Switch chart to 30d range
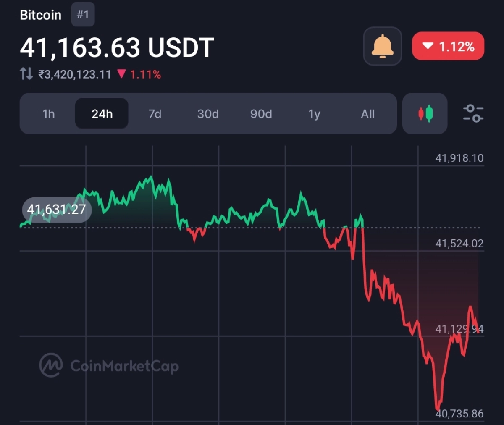This screenshot has width=504, height=425. tap(208, 114)
